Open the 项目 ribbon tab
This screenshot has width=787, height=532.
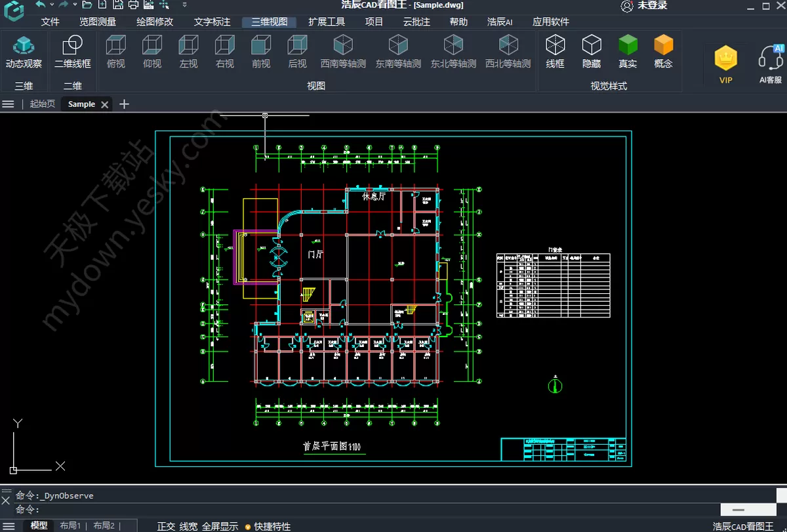point(374,22)
